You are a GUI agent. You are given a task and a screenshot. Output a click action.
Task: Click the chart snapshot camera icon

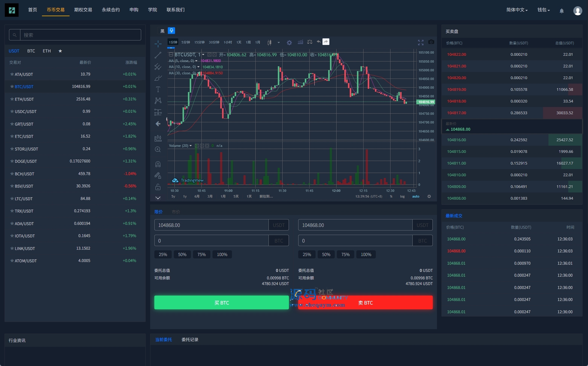[x=431, y=42]
